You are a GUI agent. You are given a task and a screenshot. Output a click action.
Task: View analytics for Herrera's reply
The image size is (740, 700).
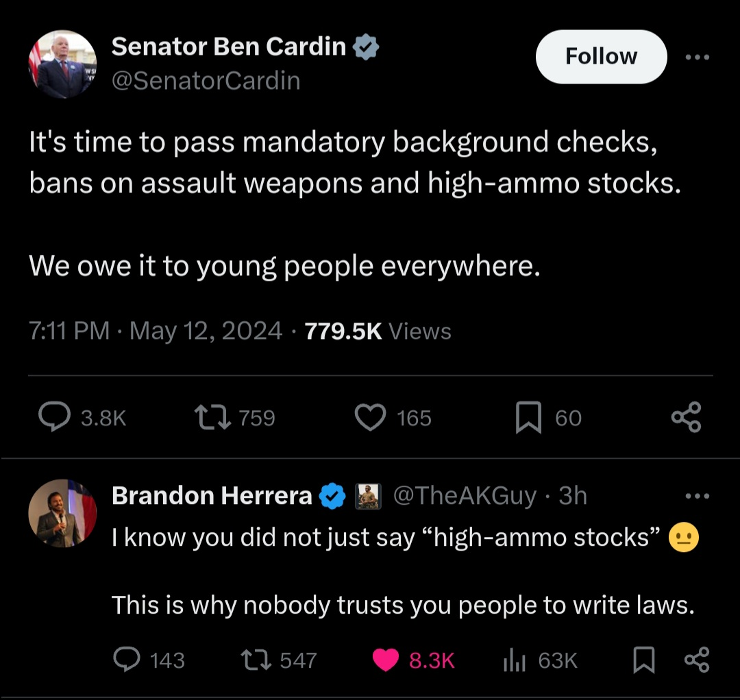(x=514, y=660)
